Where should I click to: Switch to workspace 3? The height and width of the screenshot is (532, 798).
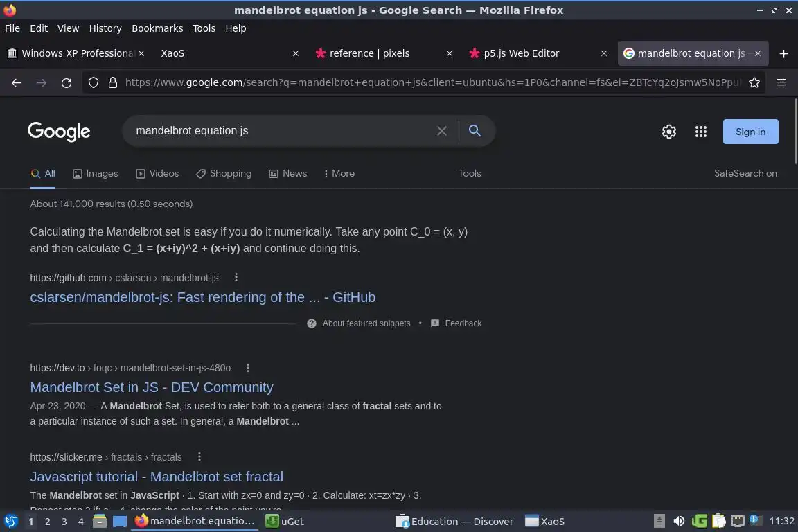pos(64,522)
